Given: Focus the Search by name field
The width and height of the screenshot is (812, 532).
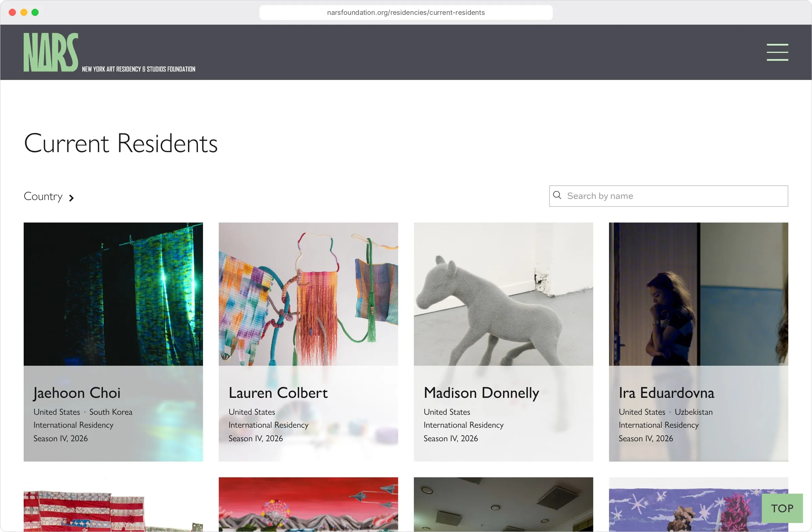Looking at the screenshot, I should coord(668,196).
